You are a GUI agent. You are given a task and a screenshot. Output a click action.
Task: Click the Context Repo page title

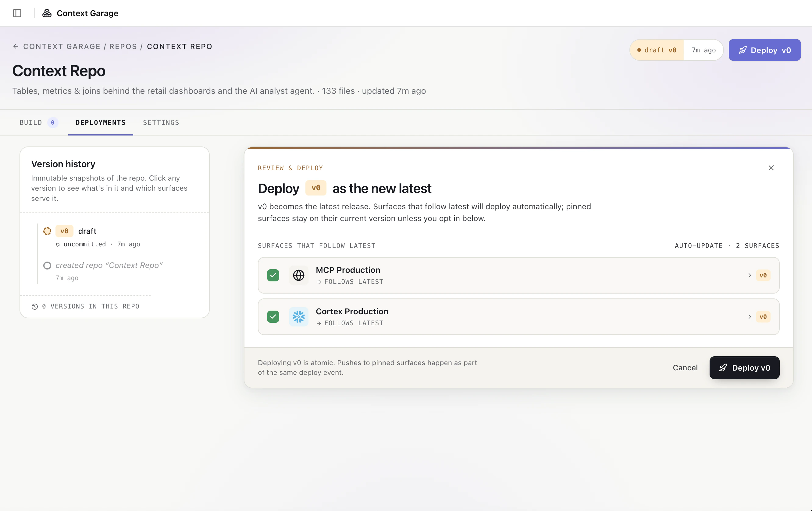point(59,71)
